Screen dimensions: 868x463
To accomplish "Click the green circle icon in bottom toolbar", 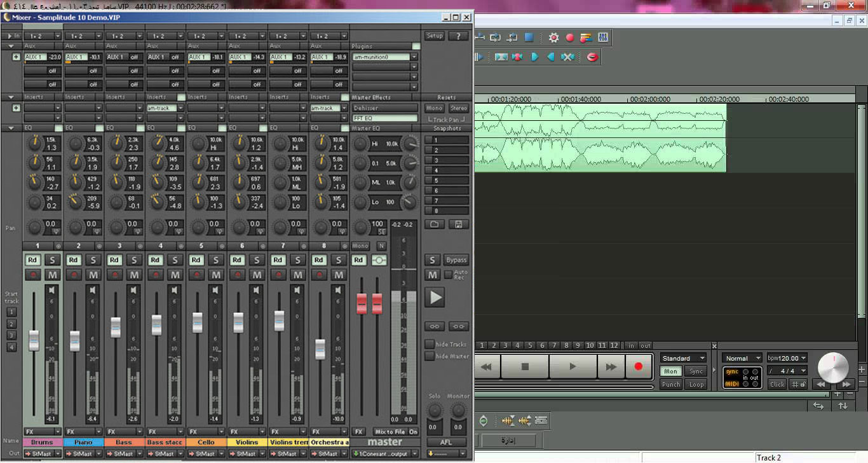I will pyautogui.click(x=484, y=420).
